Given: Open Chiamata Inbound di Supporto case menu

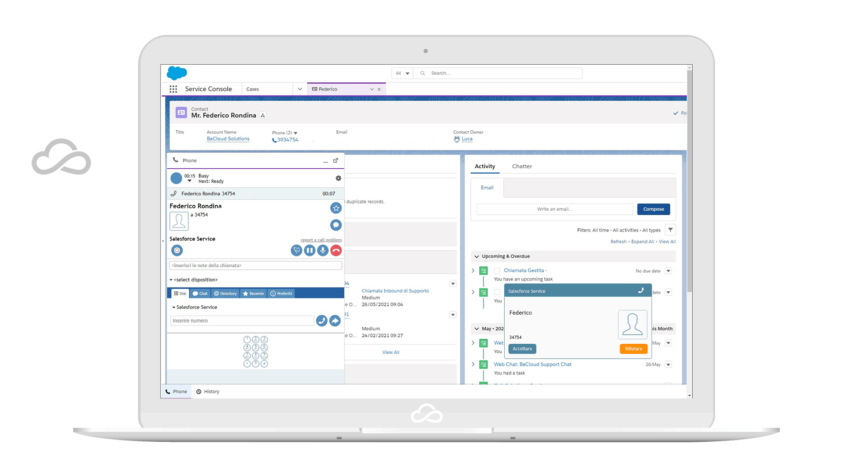Looking at the screenshot, I should (453, 284).
